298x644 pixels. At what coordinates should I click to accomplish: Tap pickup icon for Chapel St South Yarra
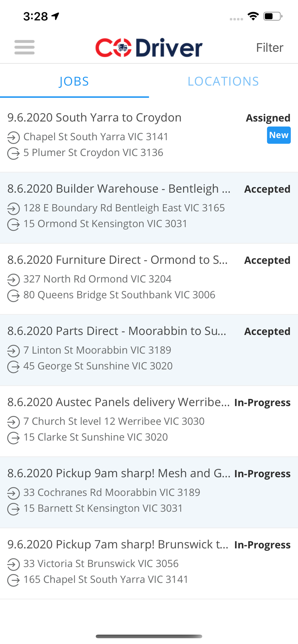(x=14, y=137)
